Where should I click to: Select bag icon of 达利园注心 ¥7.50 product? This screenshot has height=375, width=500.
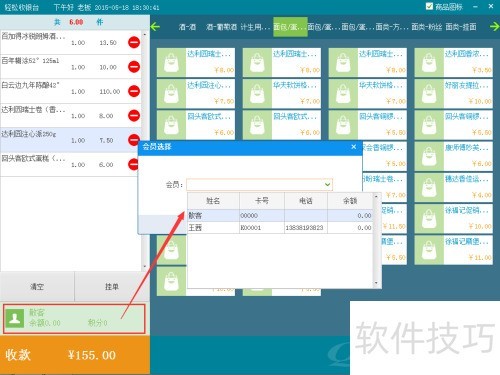(171, 94)
